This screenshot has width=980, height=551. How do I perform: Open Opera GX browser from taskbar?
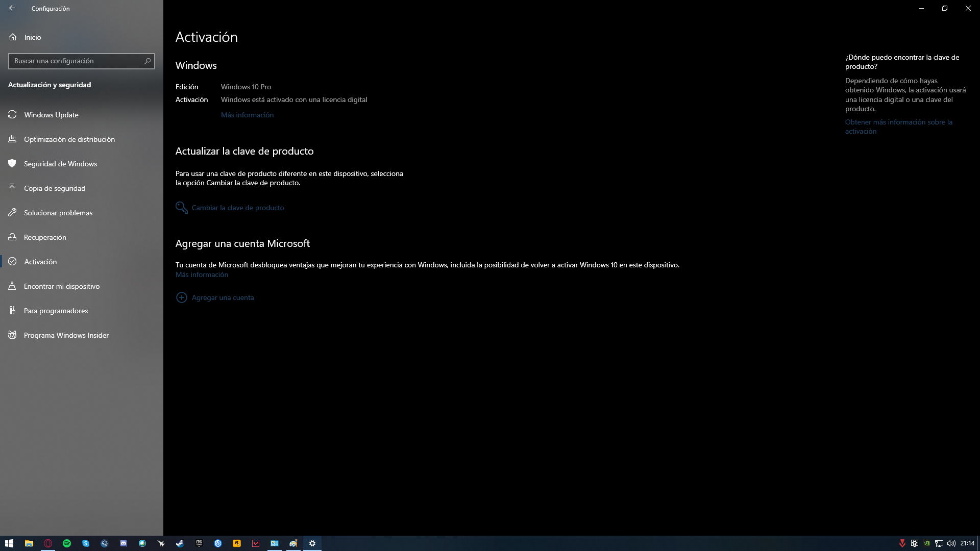click(x=47, y=543)
